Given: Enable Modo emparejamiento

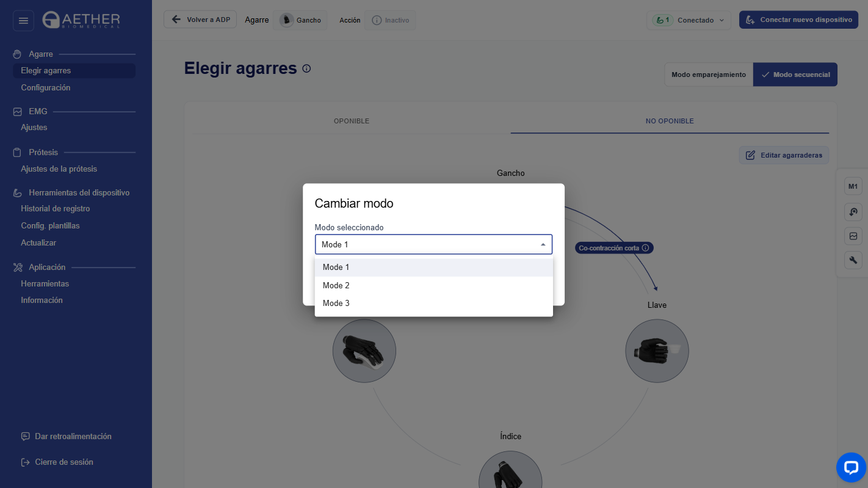Looking at the screenshot, I should pyautogui.click(x=709, y=75).
